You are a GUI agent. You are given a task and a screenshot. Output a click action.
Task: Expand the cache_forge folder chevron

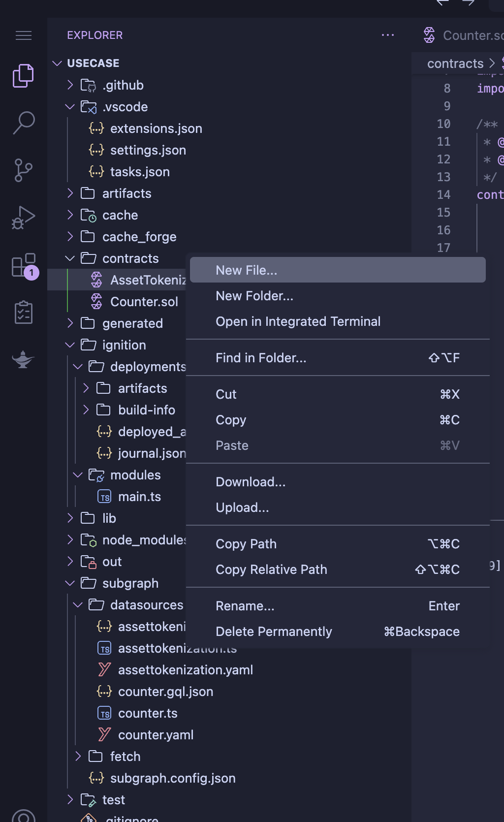click(70, 237)
